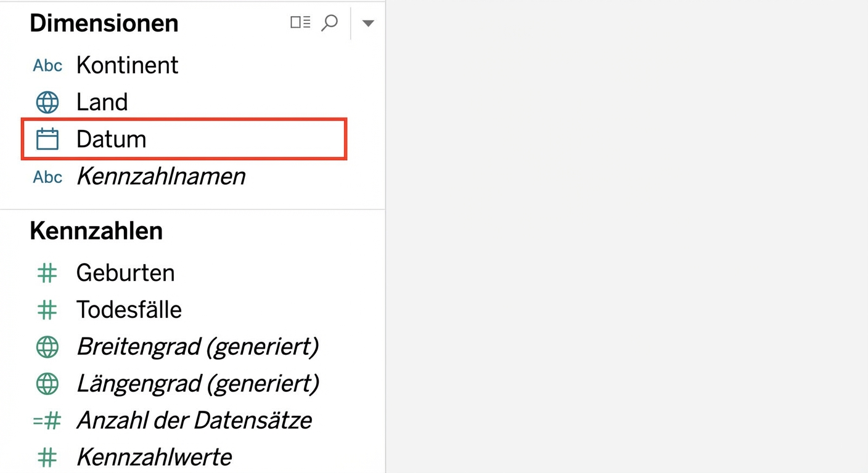The height and width of the screenshot is (473, 868).
Task: Click the number icon beside Geburten
Action: point(47,273)
